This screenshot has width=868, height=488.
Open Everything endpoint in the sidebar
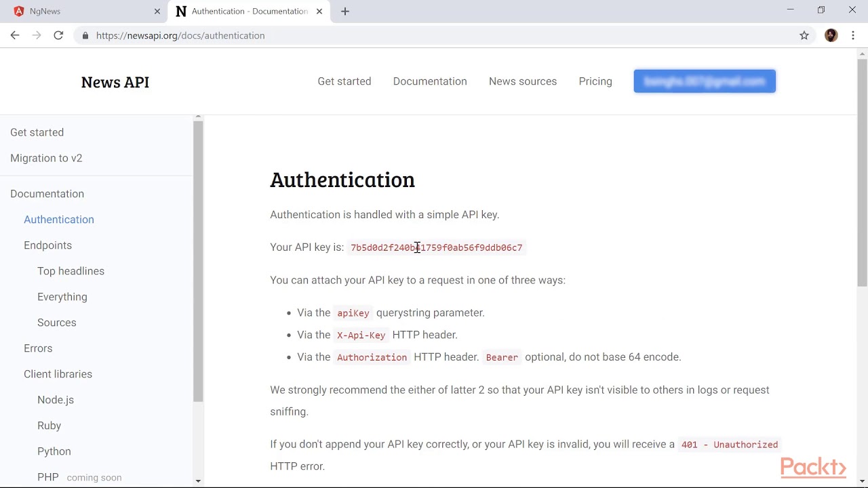pos(62,297)
